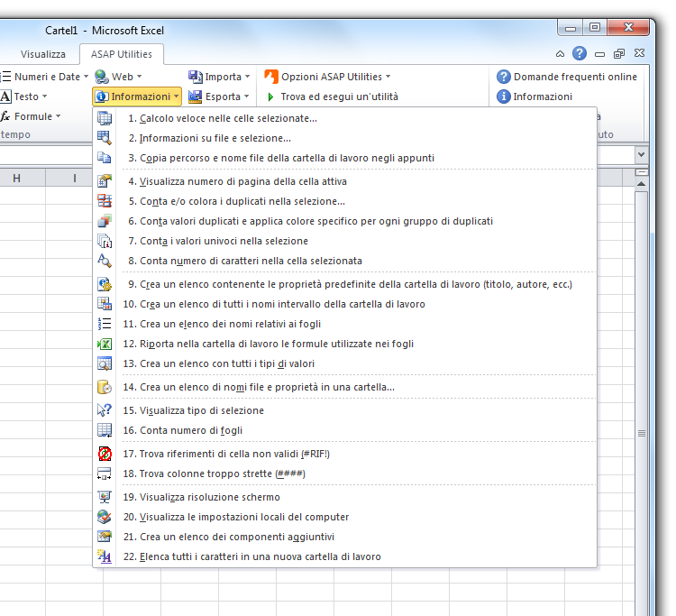This screenshot has width=676, height=616.
Task: Choose 'Calcolo veloce nelle celle selezionate...'
Action: click(345, 118)
